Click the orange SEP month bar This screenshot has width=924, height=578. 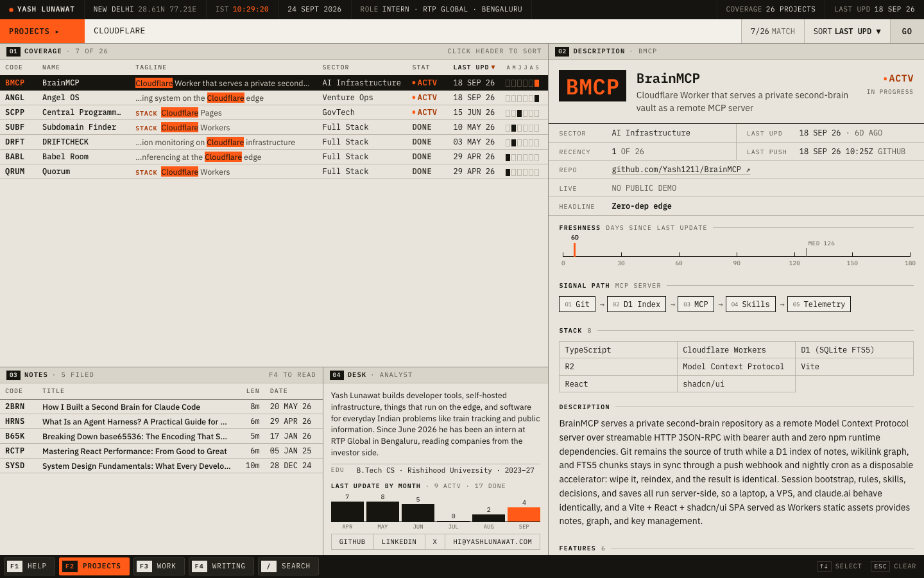pyautogui.click(x=524, y=514)
